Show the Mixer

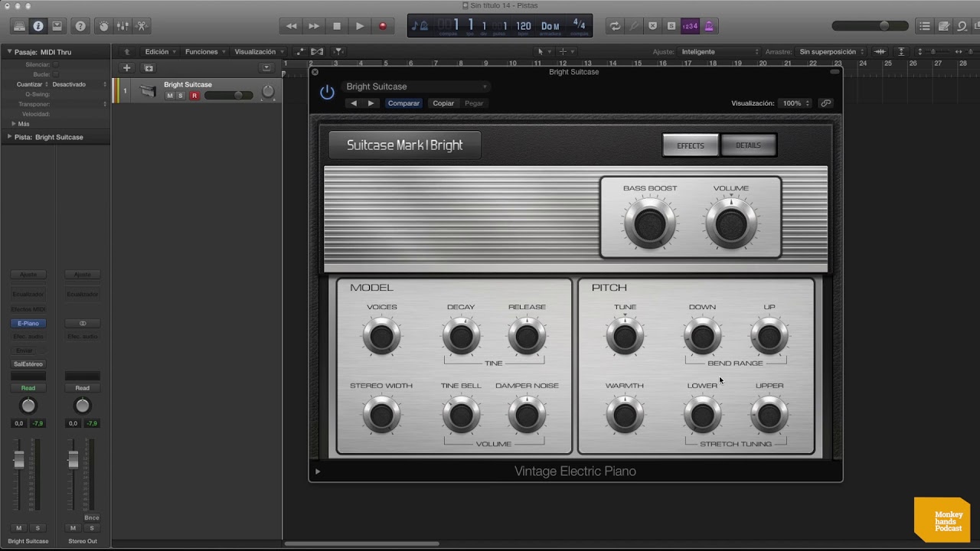[x=122, y=26]
